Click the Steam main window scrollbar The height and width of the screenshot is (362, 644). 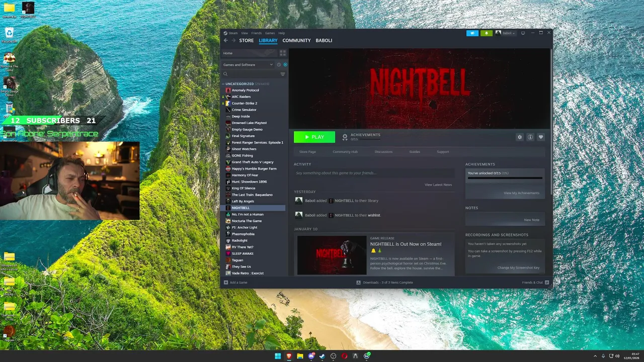tap(551, 121)
